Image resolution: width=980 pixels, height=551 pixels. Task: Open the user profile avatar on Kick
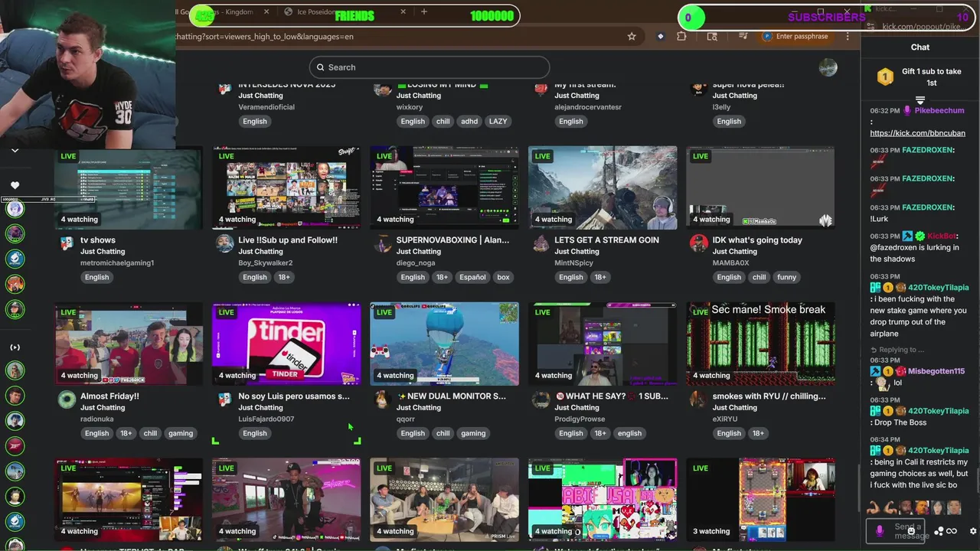[x=828, y=67]
